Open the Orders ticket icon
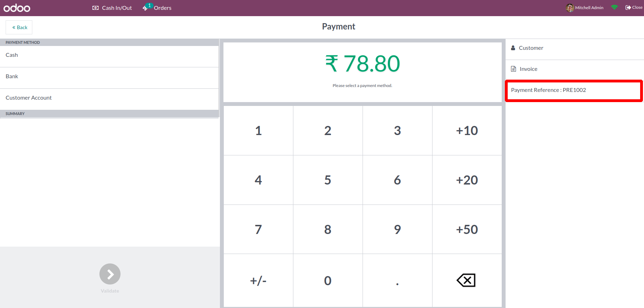 click(145, 8)
